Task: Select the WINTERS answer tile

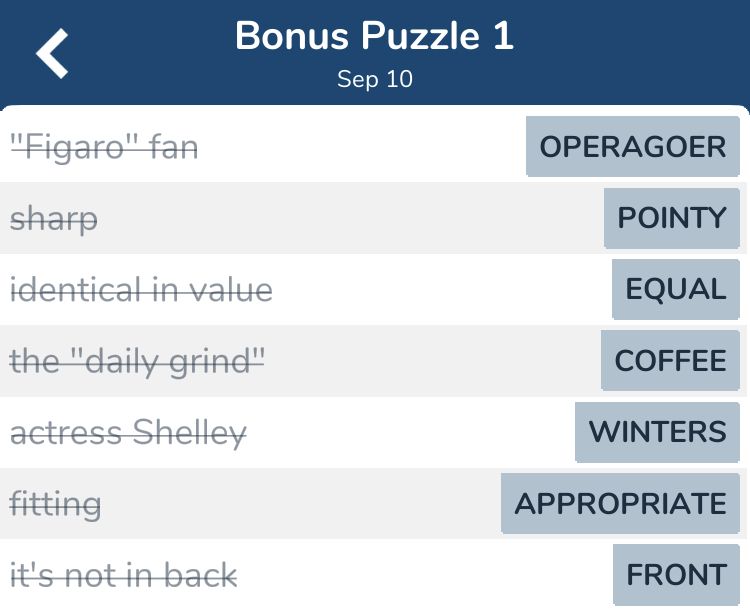Action: 657,432
